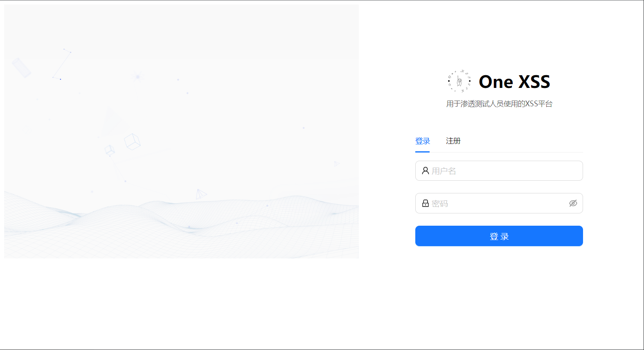This screenshot has width=644, height=350.
Task: Click the larger wireframe cube in illustration
Action: click(132, 141)
